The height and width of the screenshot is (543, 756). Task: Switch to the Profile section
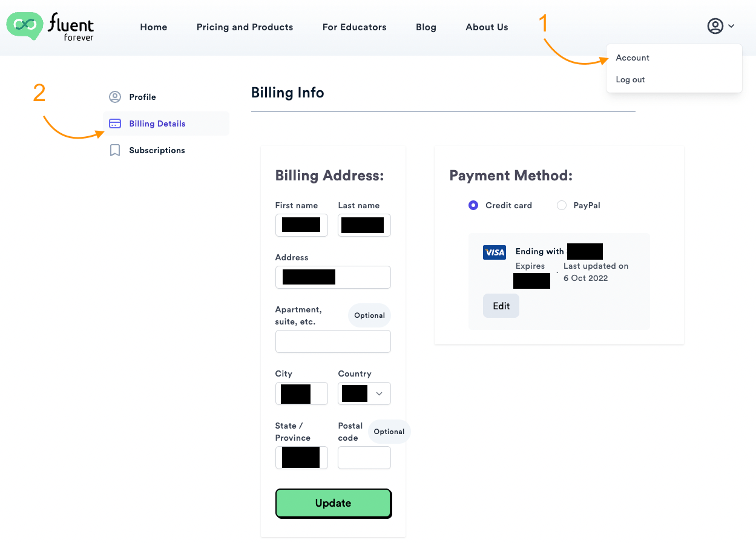point(143,97)
